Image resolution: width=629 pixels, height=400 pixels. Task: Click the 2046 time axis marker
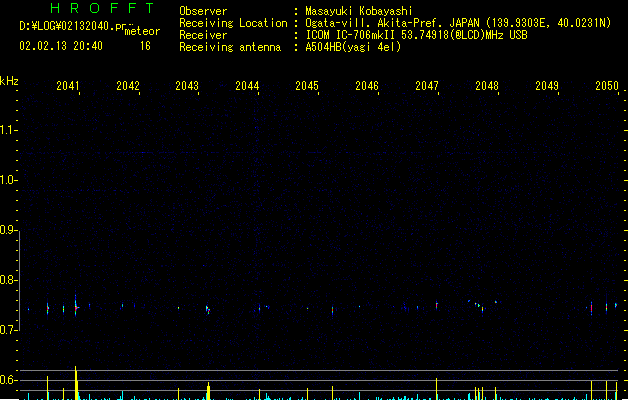367,86
